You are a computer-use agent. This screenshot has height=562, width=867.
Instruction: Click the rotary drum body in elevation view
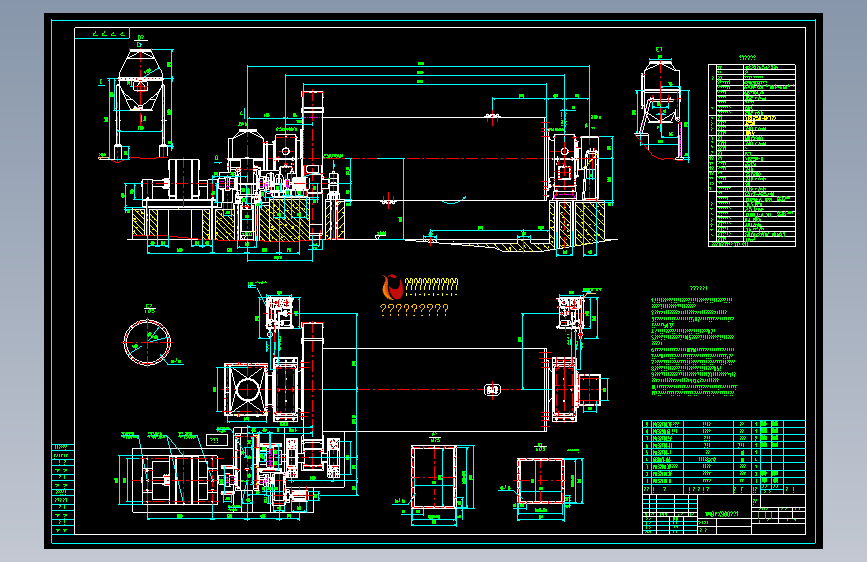click(434, 159)
